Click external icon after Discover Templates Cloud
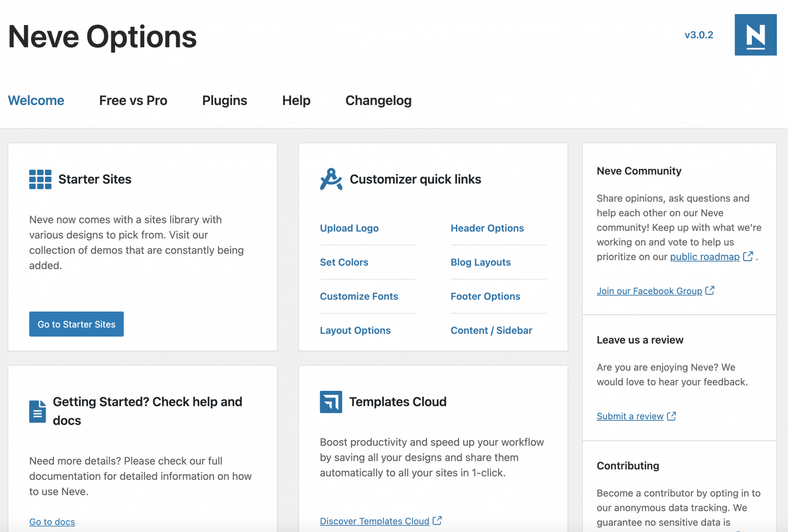This screenshot has height=532, width=788. [437, 520]
